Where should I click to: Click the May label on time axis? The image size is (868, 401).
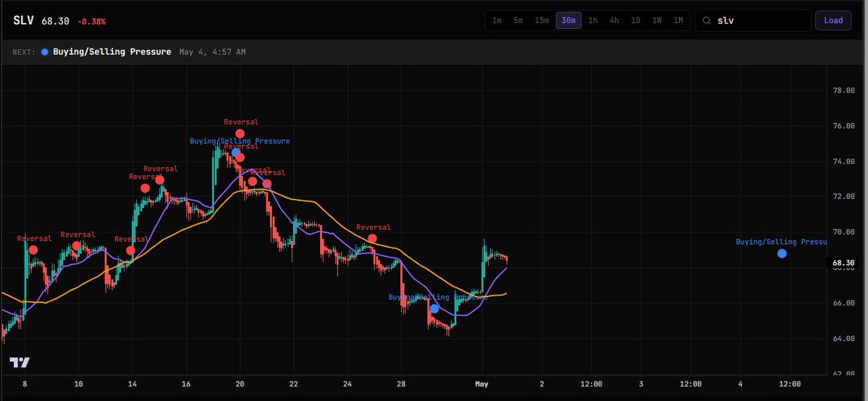pos(482,384)
